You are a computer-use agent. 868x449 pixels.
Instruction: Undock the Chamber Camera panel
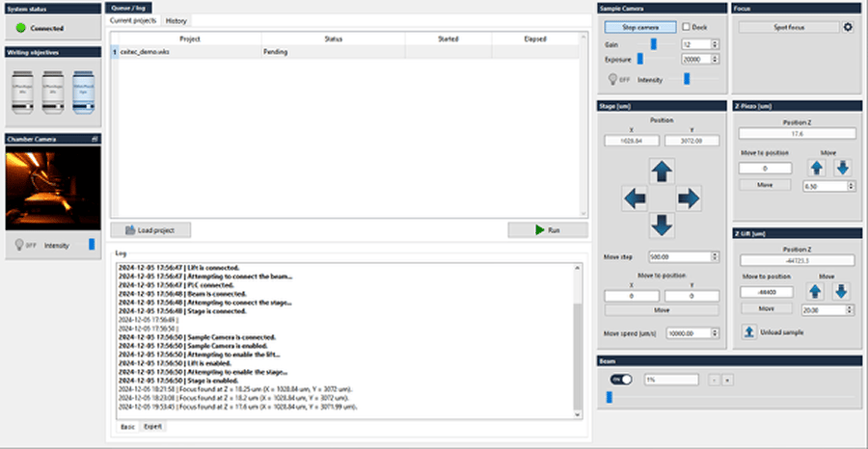[95, 140]
